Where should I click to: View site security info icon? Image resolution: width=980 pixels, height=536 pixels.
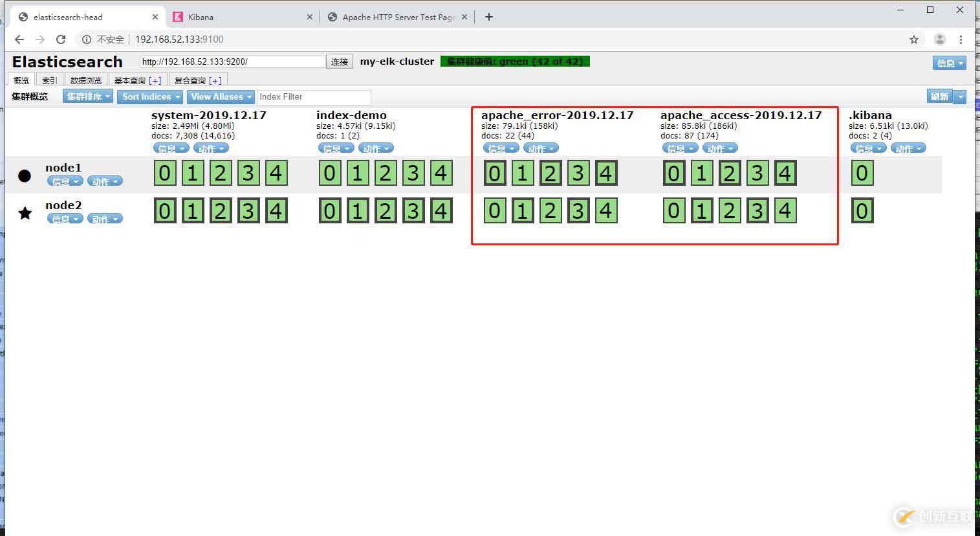click(x=86, y=39)
